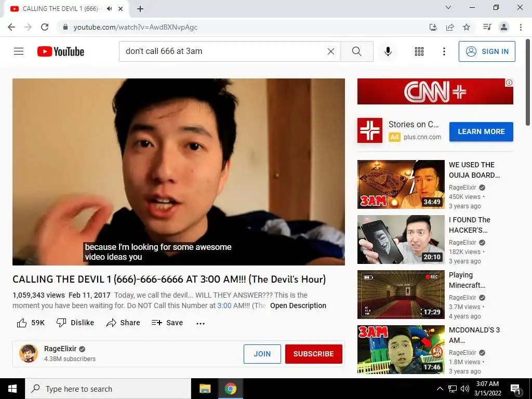Close the CALLING THE DEVIL tab
This screenshot has height=399, width=532.
point(121,9)
